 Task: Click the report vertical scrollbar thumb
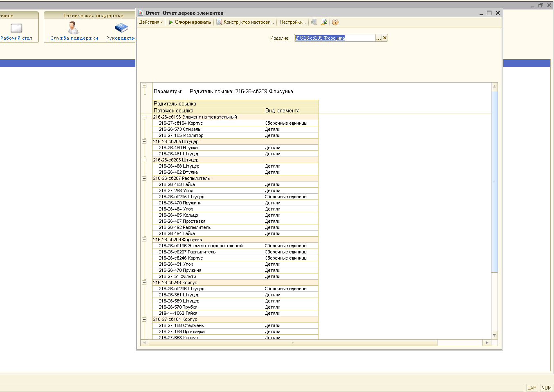(494, 181)
